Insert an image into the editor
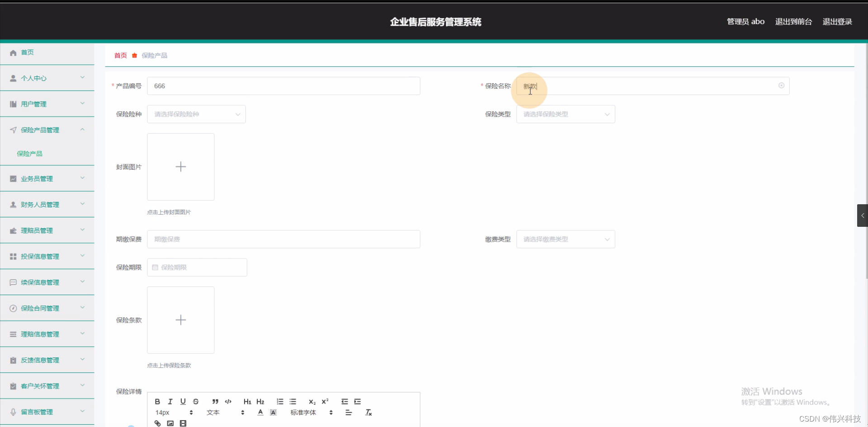The height and width of the screenshot is (427, 868). (x=170, y=423)
